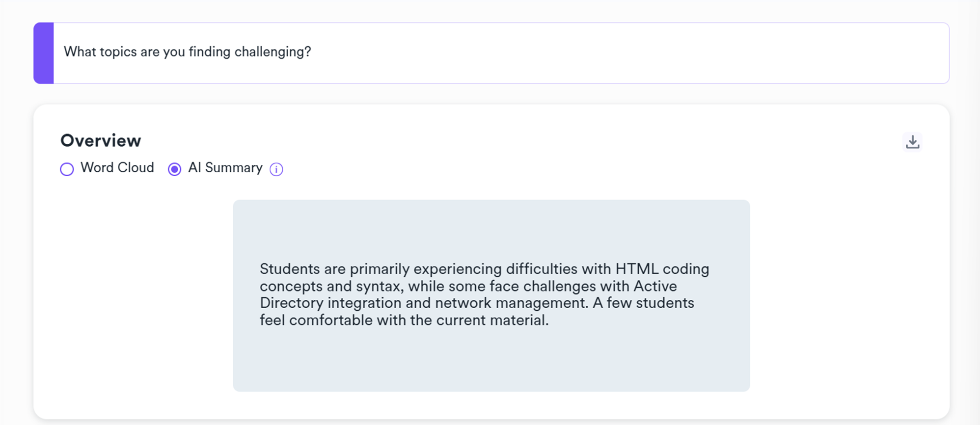Select the AI Summary radio button
980x425 pixels.
click(x=174, y=169)
